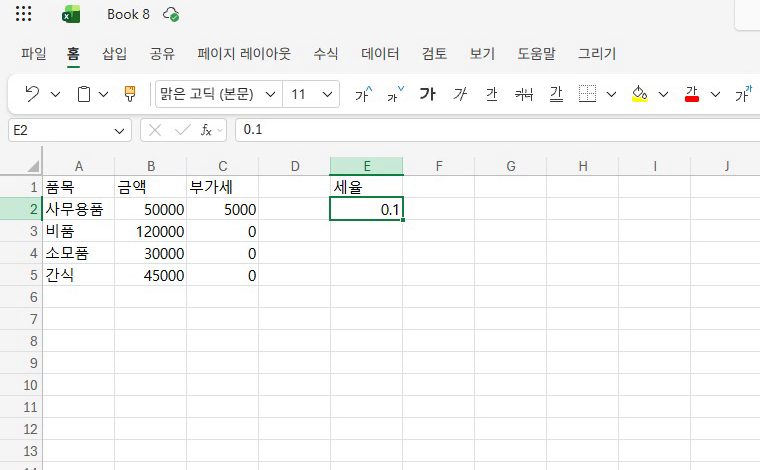Click cell containing 사무용품

pos(79,209)
